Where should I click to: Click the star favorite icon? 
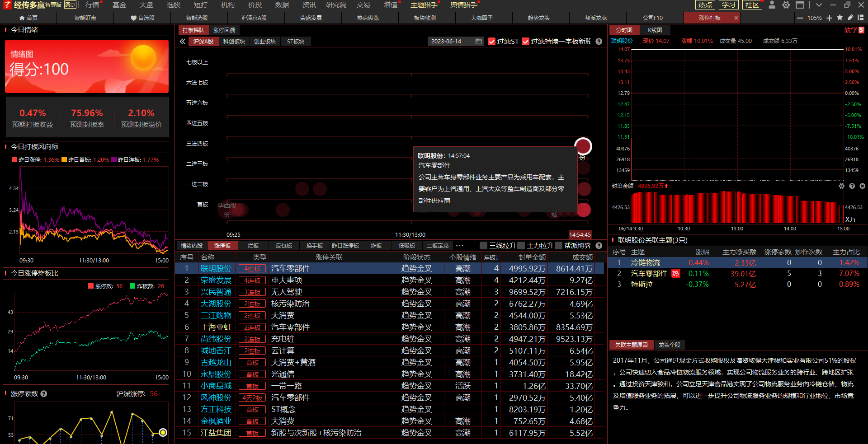pyautogui.click(x=840, y=18)
